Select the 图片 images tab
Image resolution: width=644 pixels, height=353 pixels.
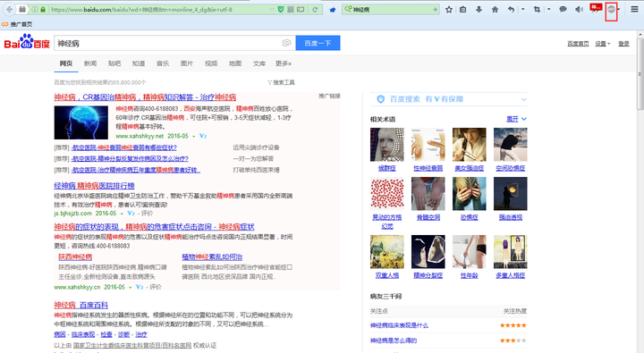[186, 63]
